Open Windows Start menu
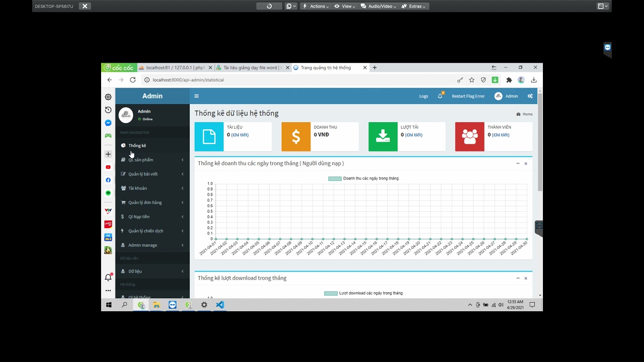The width and height of the screenshot is (644, 362). 109,305
